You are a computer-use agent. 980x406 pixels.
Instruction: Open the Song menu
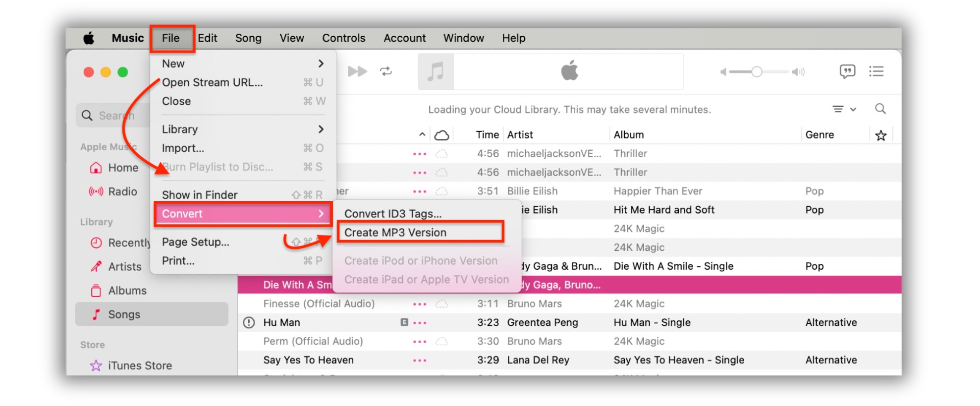(248, 38)
